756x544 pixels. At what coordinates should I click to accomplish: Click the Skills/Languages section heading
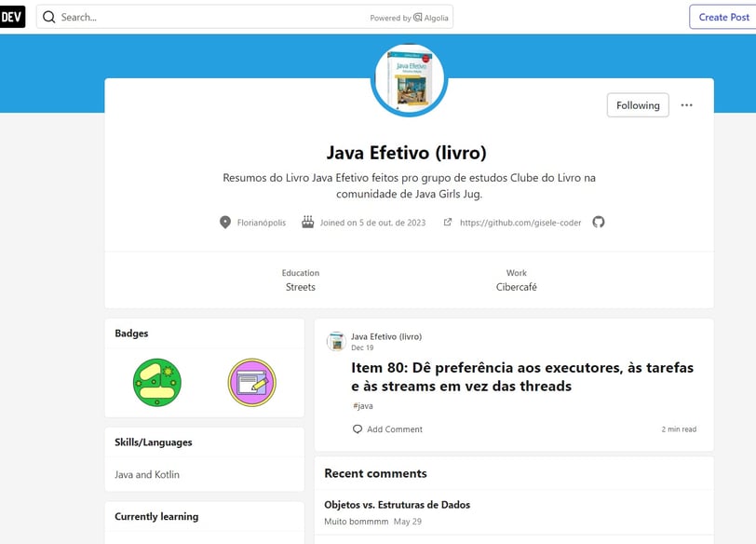point(154,442)
